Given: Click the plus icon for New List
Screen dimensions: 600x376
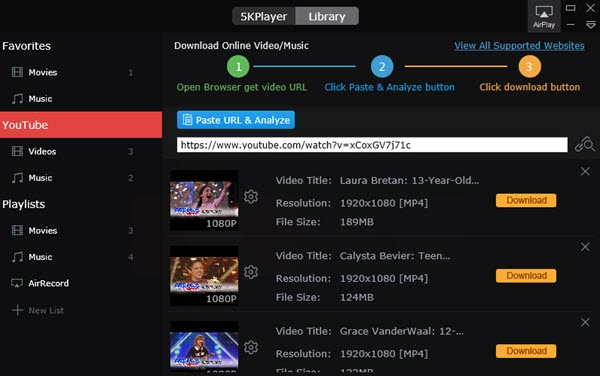Looking at the screenshot, I should (x=17, y=310).
